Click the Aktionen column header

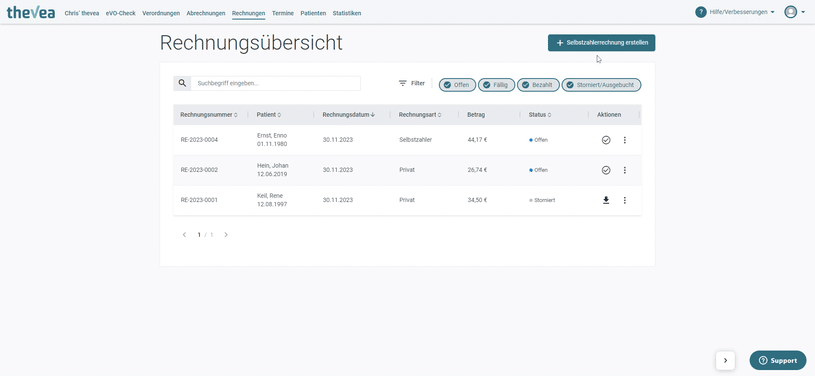609,114
